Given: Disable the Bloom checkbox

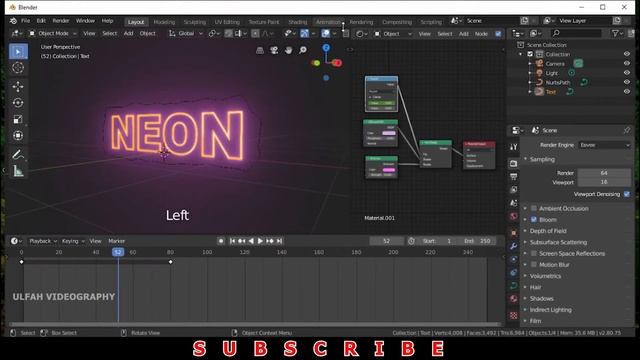Looking at the screenshot, I should (533, 220).
